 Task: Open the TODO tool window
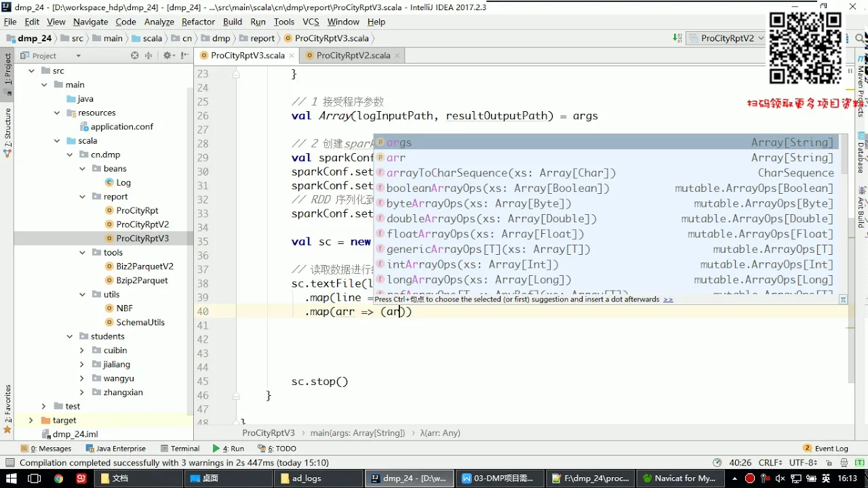tap(277, 448)
